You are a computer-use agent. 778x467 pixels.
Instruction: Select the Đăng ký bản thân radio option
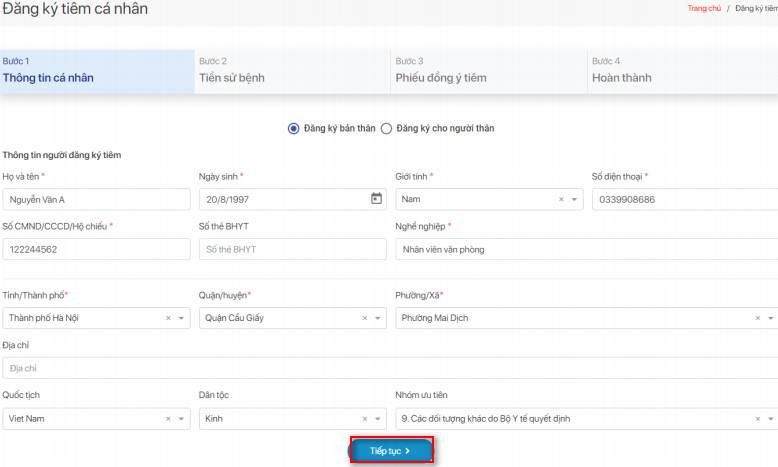tap(293, 128)
